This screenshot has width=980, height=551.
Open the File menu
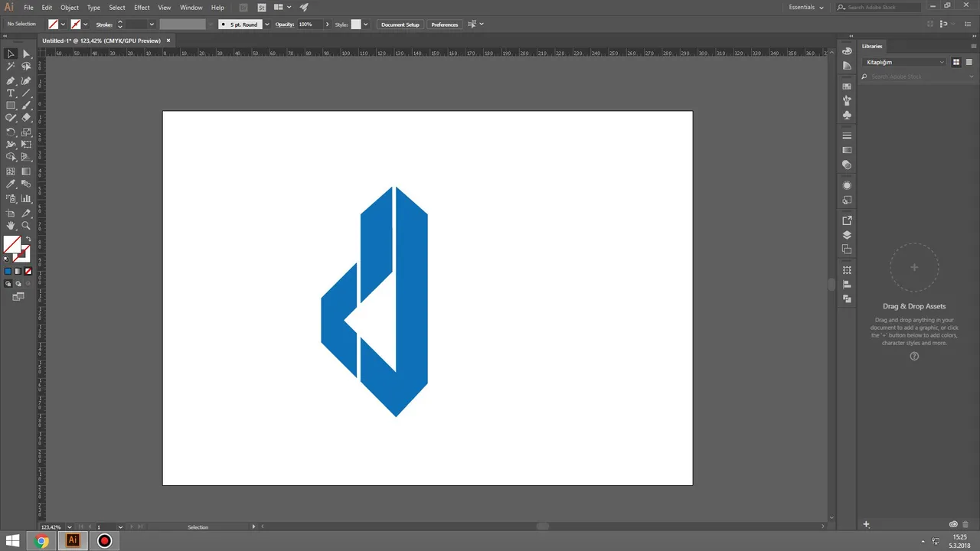pos(28,8)
